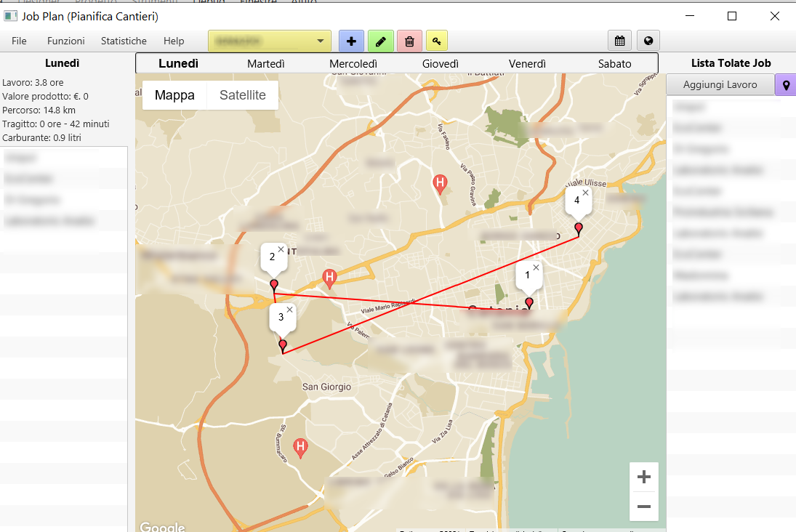Open the yellow selection dropdown

tap(270, 41)
